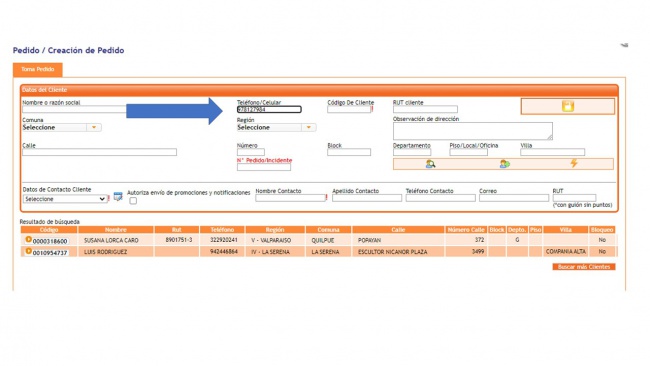Select customer 0010954737 row arrow icon
Image resolution: width=650 pixels, height=366 pixels.
29,251
